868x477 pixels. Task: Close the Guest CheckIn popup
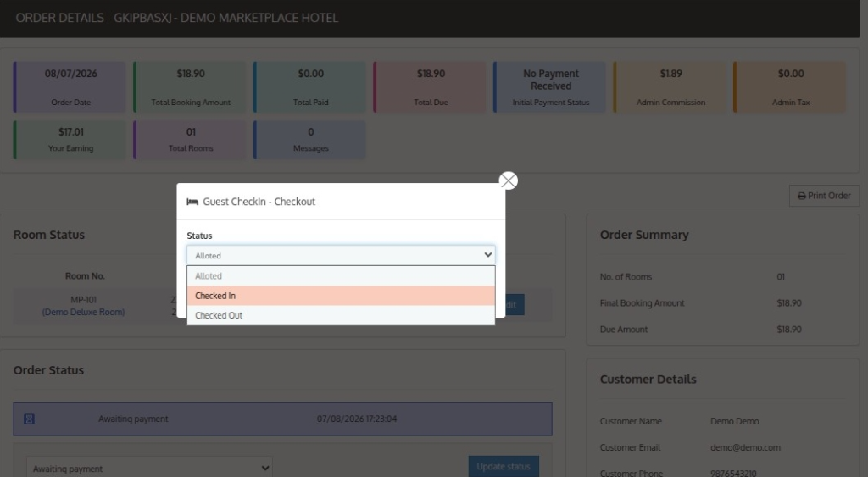(x=509, y=180)
